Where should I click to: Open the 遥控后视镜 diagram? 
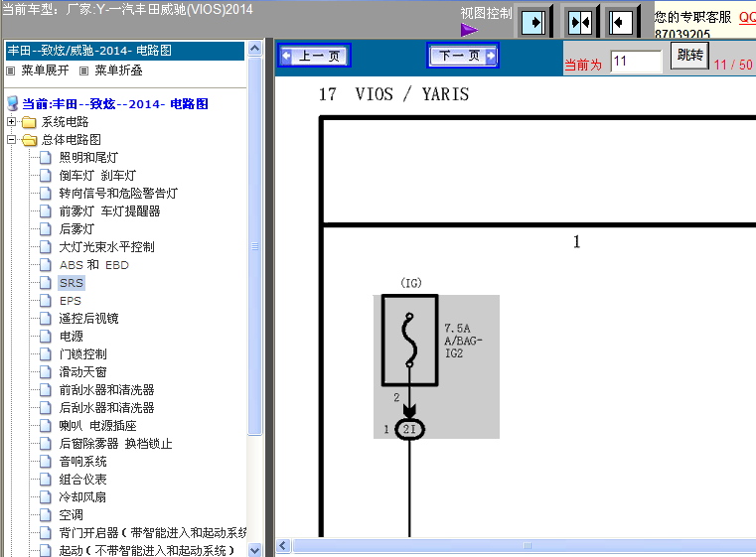coord(88,319)
